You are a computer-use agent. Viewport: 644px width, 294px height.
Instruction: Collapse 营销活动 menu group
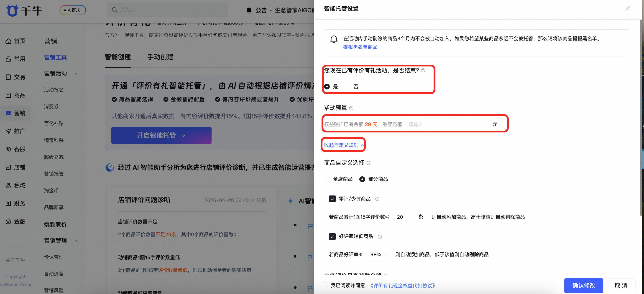(77, 73)
